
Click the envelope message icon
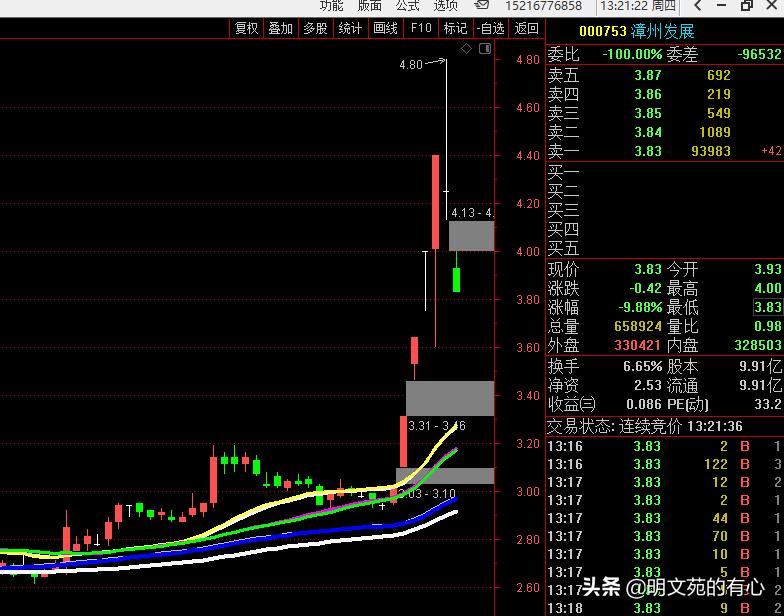(x=482, y=6)
